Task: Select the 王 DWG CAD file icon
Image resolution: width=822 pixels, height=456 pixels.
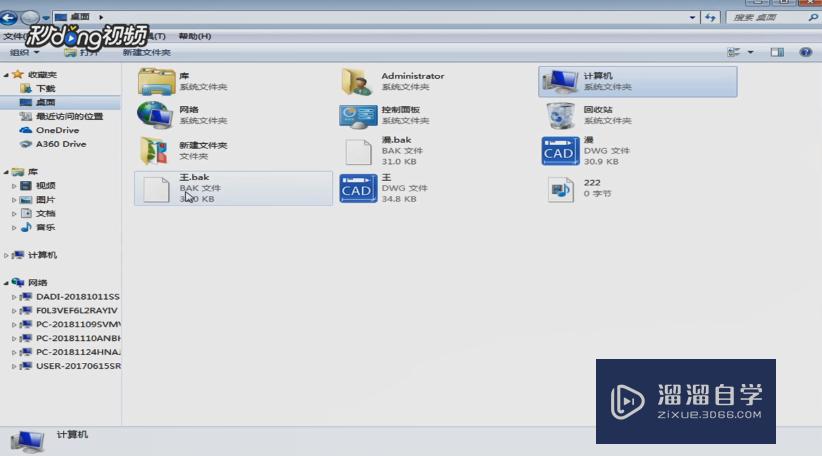Action: click(358, 188)
